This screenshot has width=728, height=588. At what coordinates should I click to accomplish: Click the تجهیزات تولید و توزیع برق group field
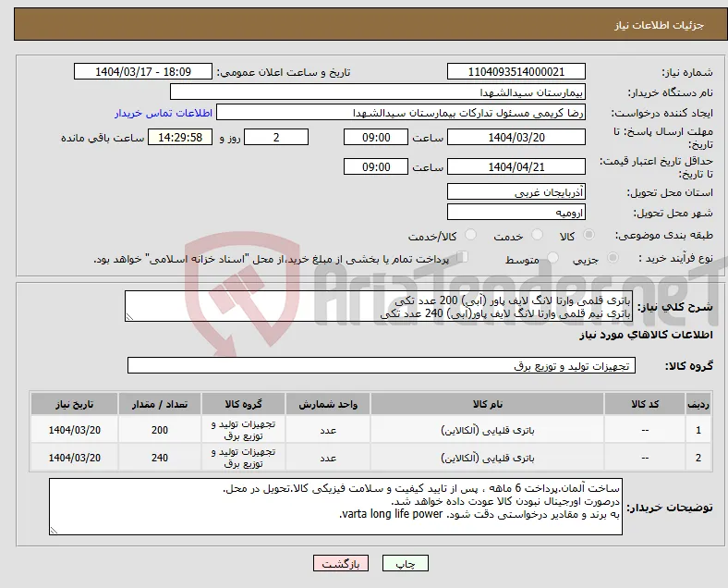pyautogui.click(x=382, y=365)
